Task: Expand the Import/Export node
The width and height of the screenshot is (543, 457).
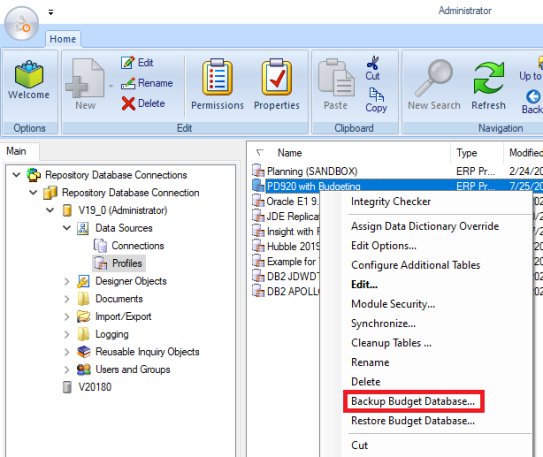Action: click(x=67, y=316)
